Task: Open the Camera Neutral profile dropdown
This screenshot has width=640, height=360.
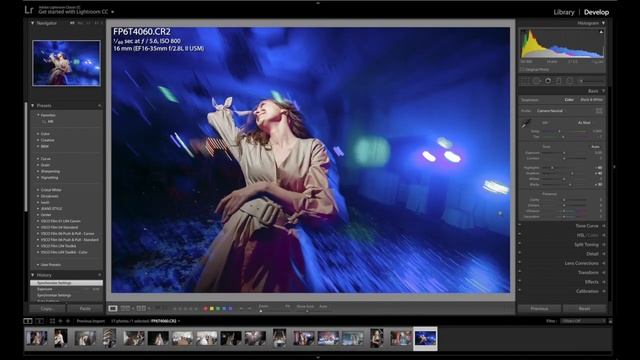Action: 551,111
